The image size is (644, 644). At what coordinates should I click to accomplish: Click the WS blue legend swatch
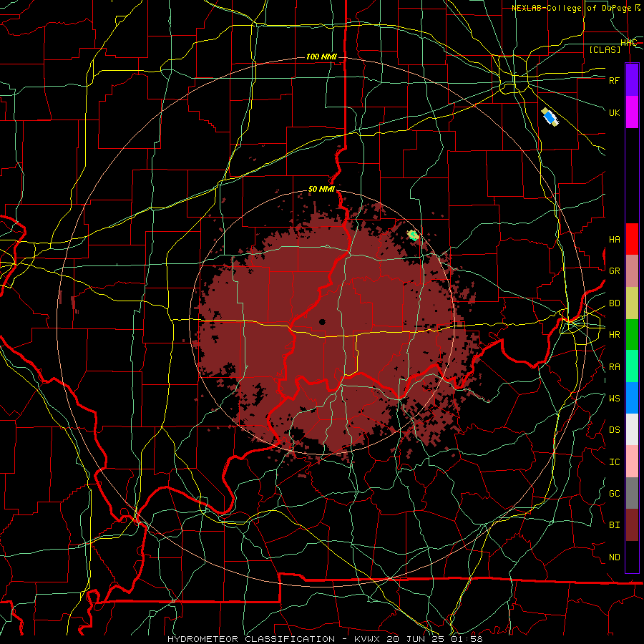click(x=632, y=398)
